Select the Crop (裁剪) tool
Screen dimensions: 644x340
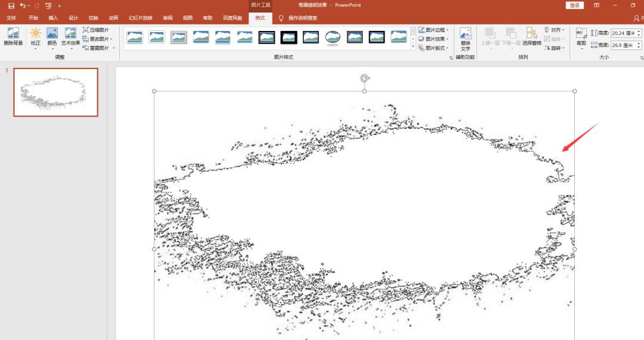[581, 39]
